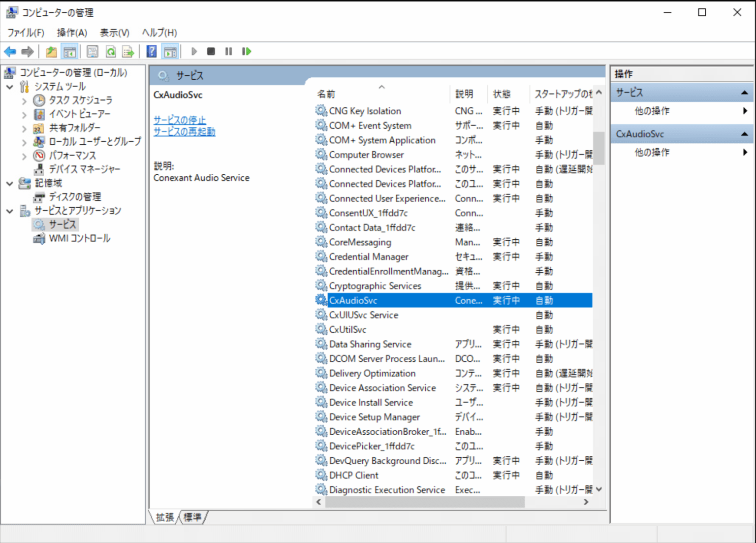
Task: Click the Stop service toolbar icon
Action: tap(211, 51)
